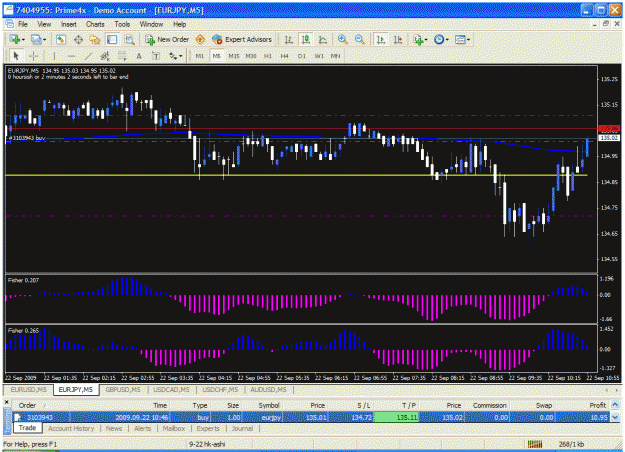Viewport: 625px width, 452px height.
Task: Select the Crosshair tool
Action: click(x=33, y=56)
